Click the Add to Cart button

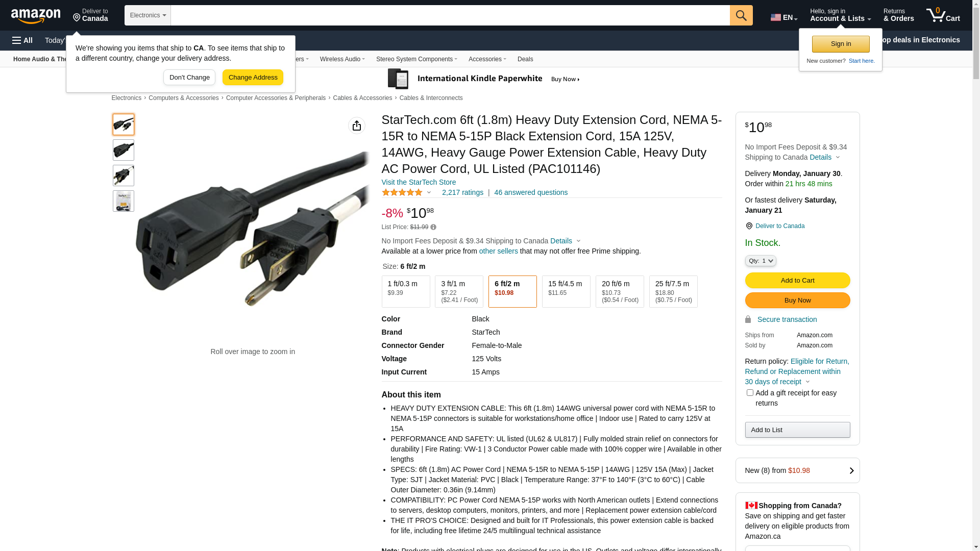pyautogui.click(x=797, y=280)
